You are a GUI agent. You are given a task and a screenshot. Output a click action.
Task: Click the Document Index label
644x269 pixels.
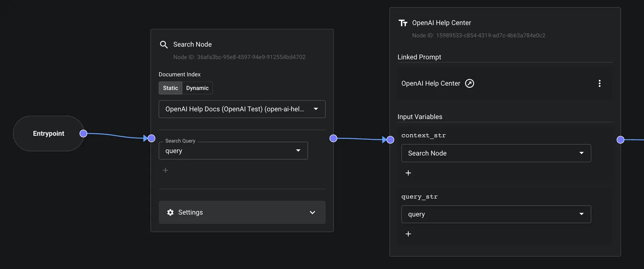pyautogui.click(x=179, y=74)
